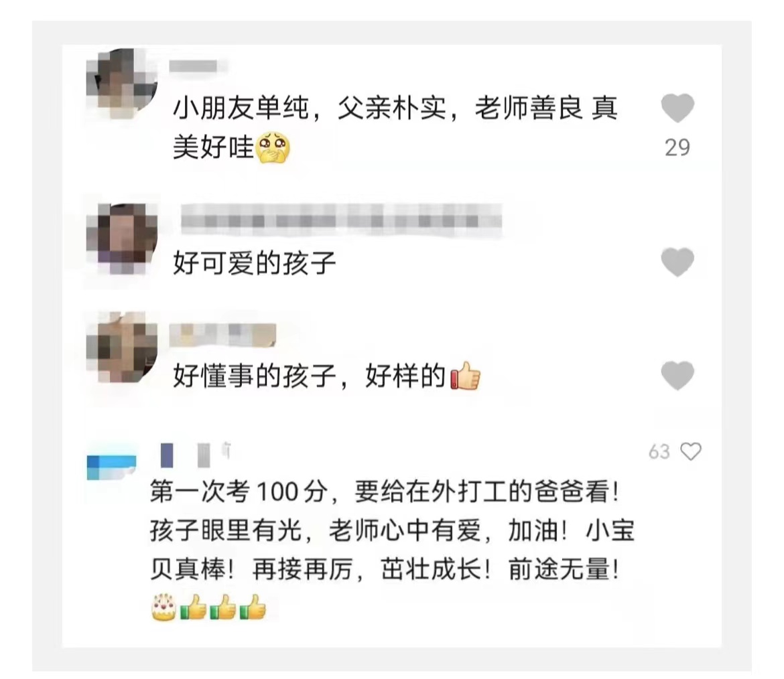Open avatar beside 好懂事的孩子 comment

coord(122,348)
